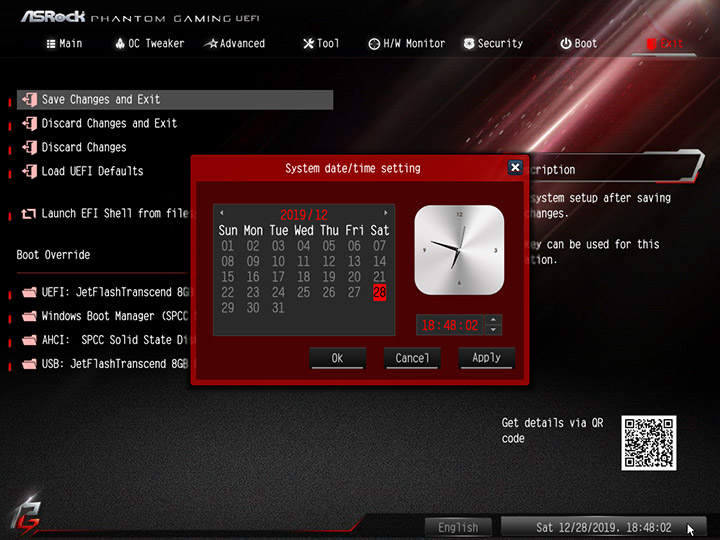Image resolution: width=720 pixels, height=540 pixels.
Task: Select day 31 in calendar
Action: pyautogui.click(x=278, y=308)
